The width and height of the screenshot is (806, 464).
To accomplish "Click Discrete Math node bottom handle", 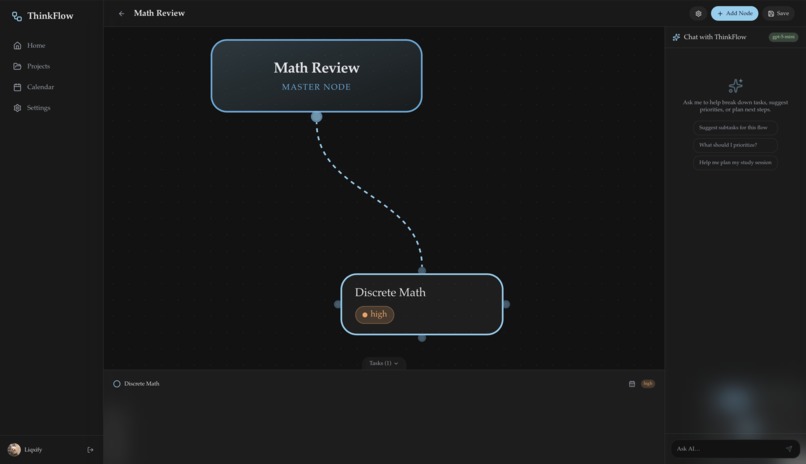I will 422,338.
